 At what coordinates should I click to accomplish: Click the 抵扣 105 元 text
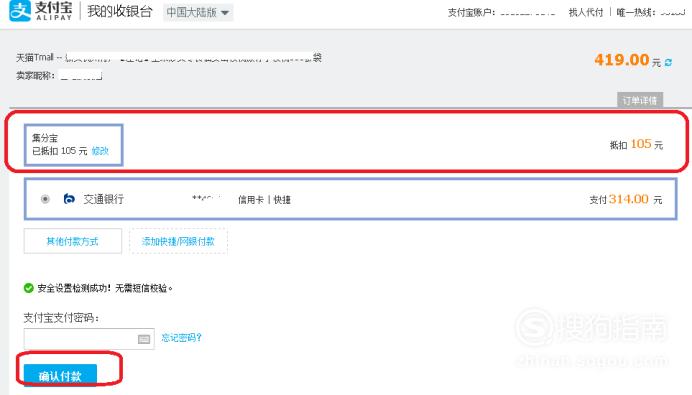point(636,144)
